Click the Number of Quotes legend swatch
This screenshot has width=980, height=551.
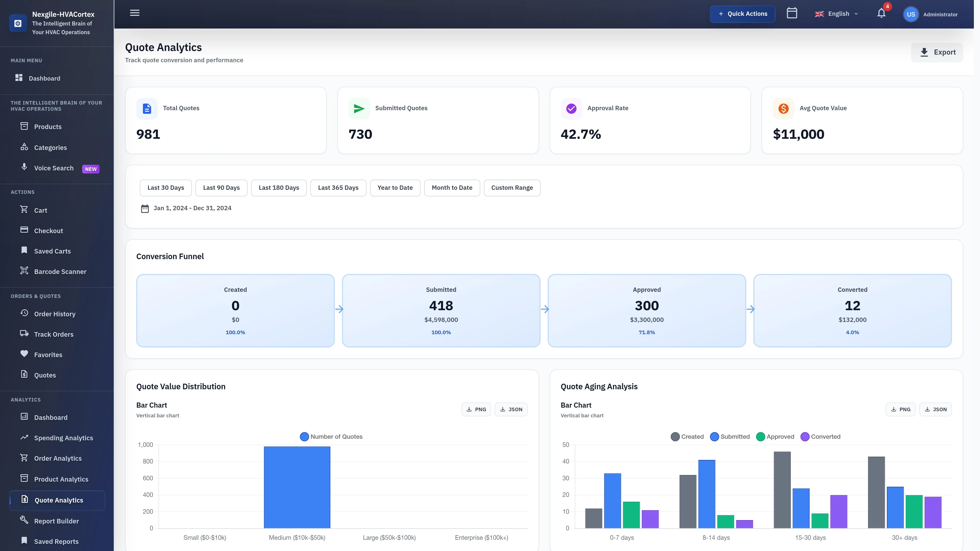click(x=304, y=436)
